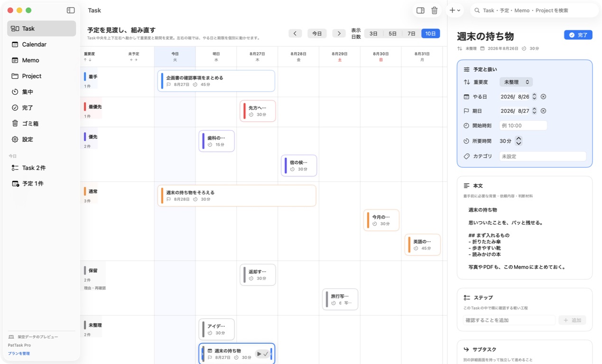Select the アイデ… task card
This screenshot has height=364, width=602.
click(x=216, y=329)
